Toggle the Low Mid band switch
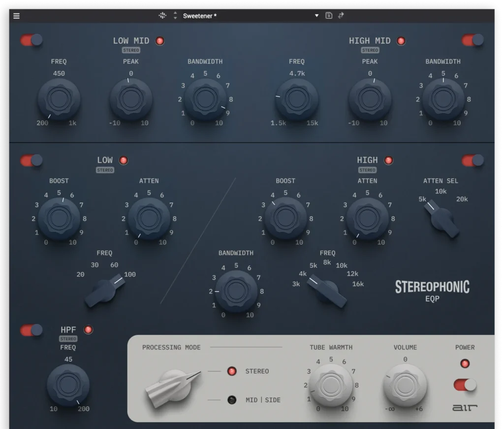This screenshot has width=504, height=429. pyautogui.click(x=31, y=40)
